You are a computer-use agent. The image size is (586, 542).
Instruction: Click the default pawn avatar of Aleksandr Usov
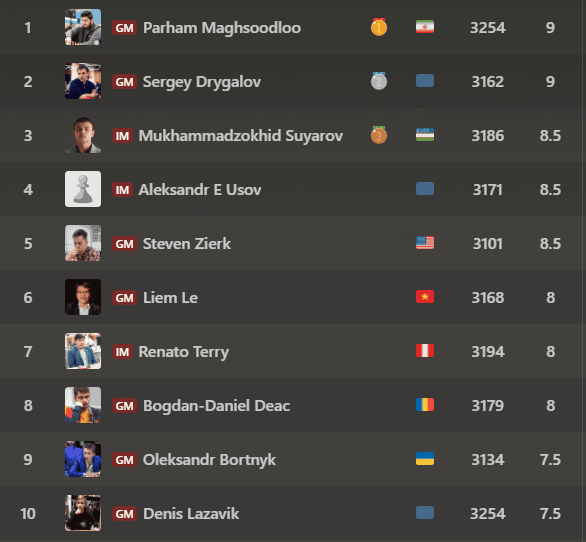pos(83,189)
